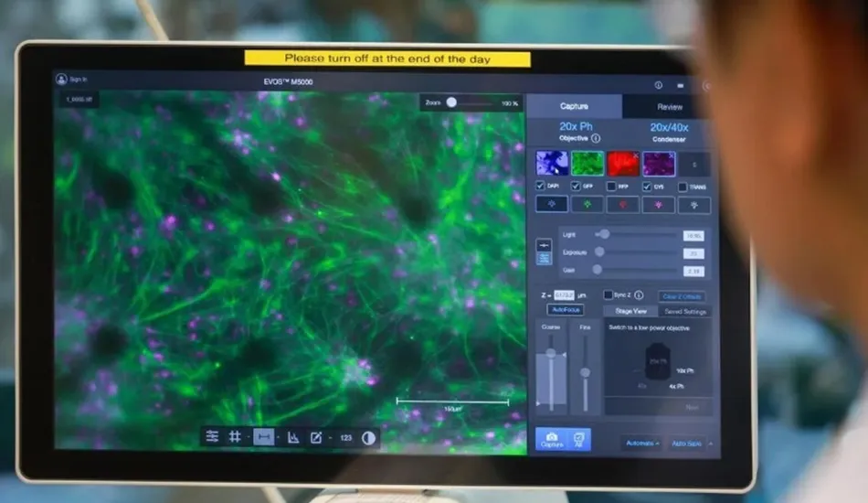The height and width of the screenshot is (503, 868).
Task: Click the Gain slider handle
Action: pos(598,270)
